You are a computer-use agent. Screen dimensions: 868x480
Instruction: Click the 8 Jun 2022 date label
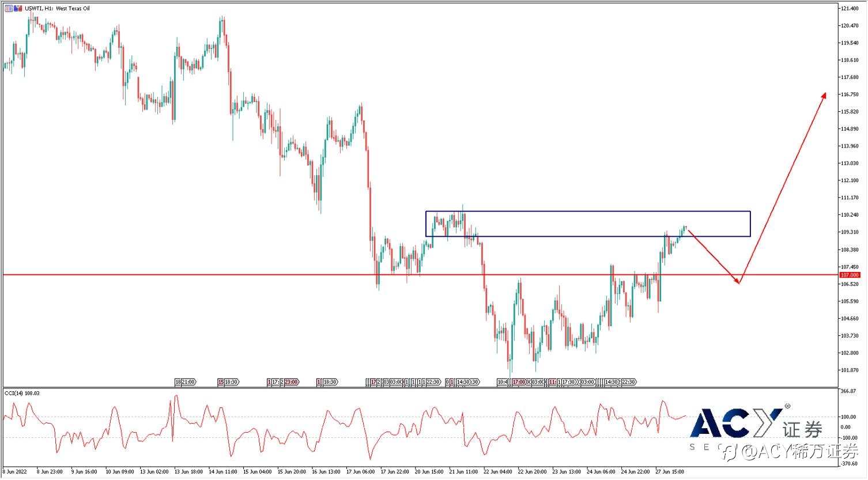tap(15, 472)
